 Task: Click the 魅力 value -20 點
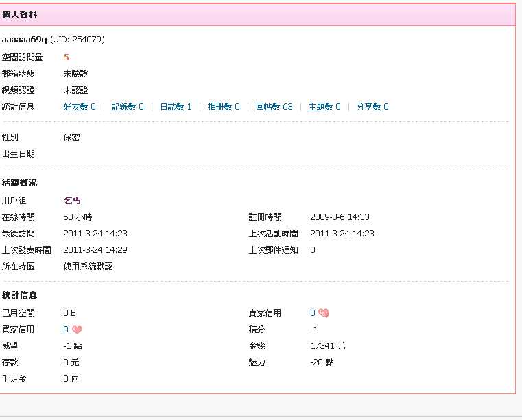[321, 362]
